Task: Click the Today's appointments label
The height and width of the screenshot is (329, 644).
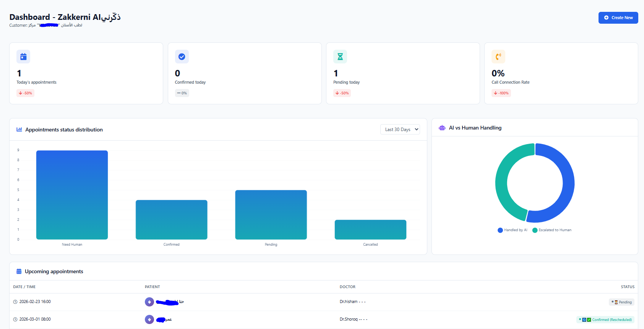Action: click(36, 82)
